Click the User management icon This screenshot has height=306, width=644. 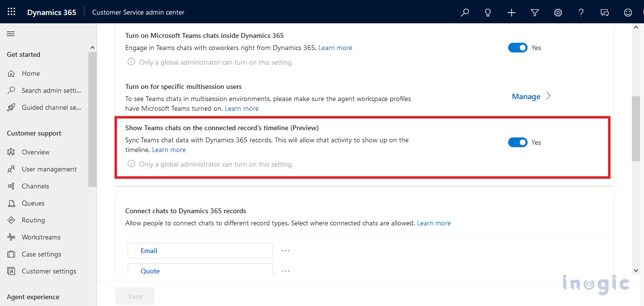click(x=12, y=169)
